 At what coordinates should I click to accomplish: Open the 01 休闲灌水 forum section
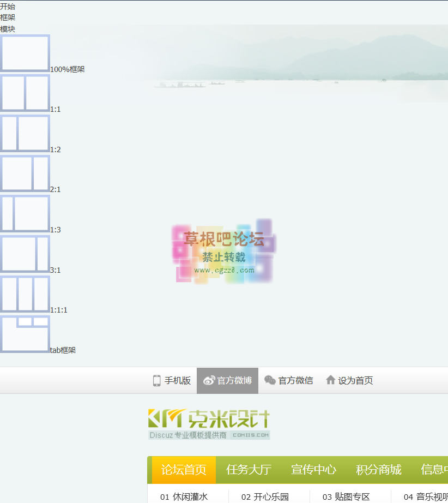pos(184,496)
